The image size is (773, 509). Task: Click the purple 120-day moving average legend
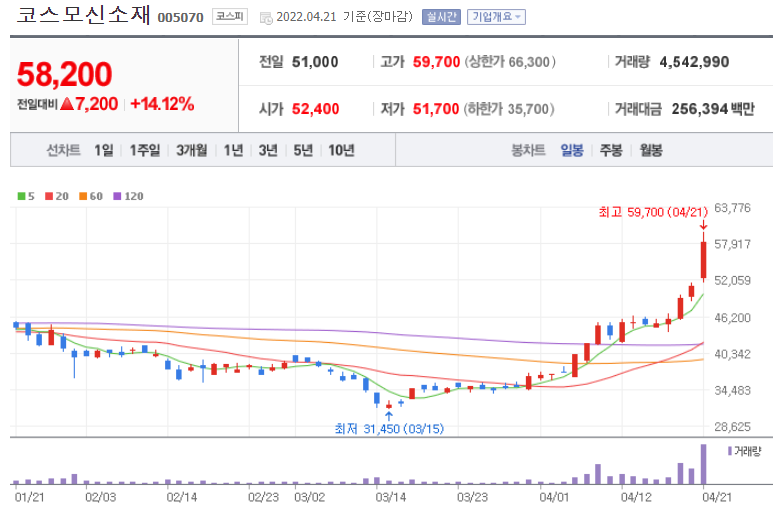(128, 196)
